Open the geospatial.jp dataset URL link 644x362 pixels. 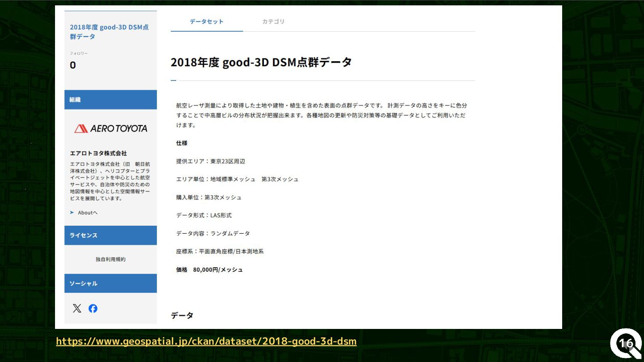pos(206,341)
